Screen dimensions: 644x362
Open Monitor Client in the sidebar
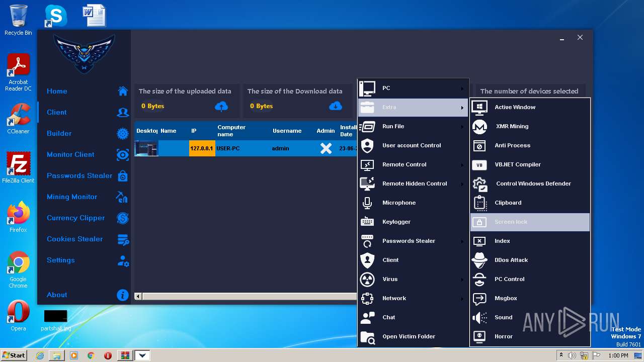tap(70, 154)
